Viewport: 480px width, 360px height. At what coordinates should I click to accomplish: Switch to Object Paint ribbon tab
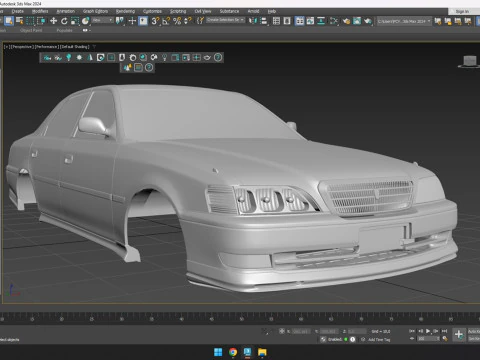[31, 30]
